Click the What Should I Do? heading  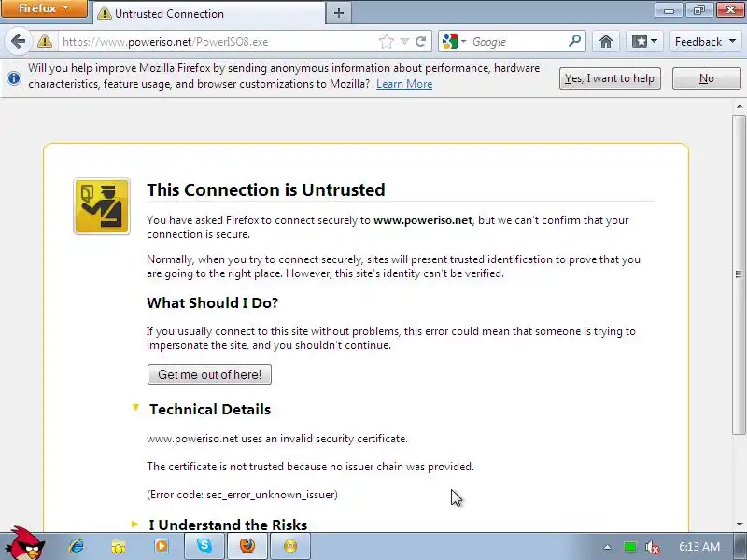[213, 302]
